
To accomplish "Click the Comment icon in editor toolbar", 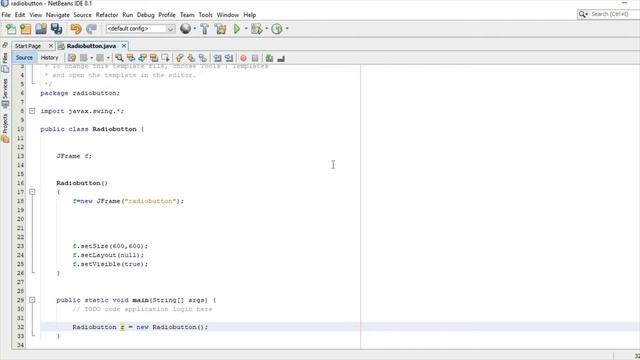I will 269,58.
